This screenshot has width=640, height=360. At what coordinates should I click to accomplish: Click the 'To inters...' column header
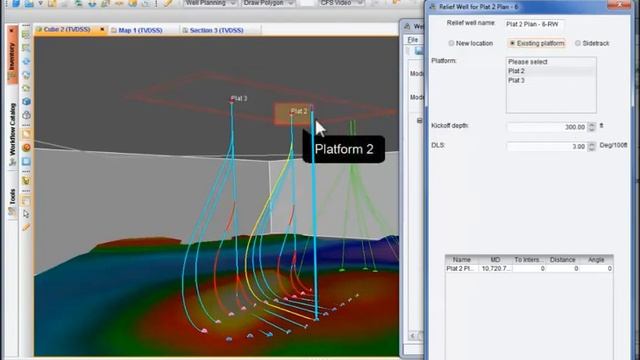(529, 260)
